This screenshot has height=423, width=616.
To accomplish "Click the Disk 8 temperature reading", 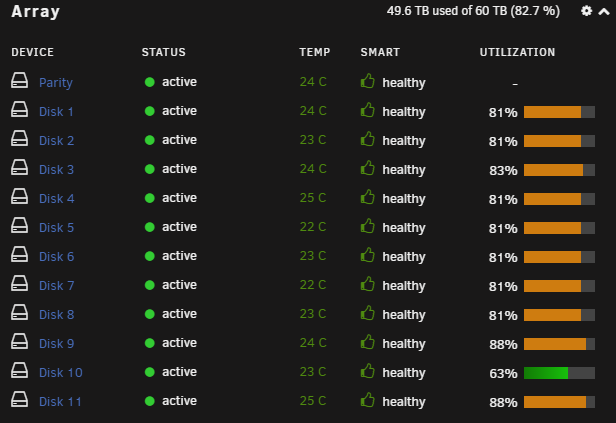I will click(313, 314).
